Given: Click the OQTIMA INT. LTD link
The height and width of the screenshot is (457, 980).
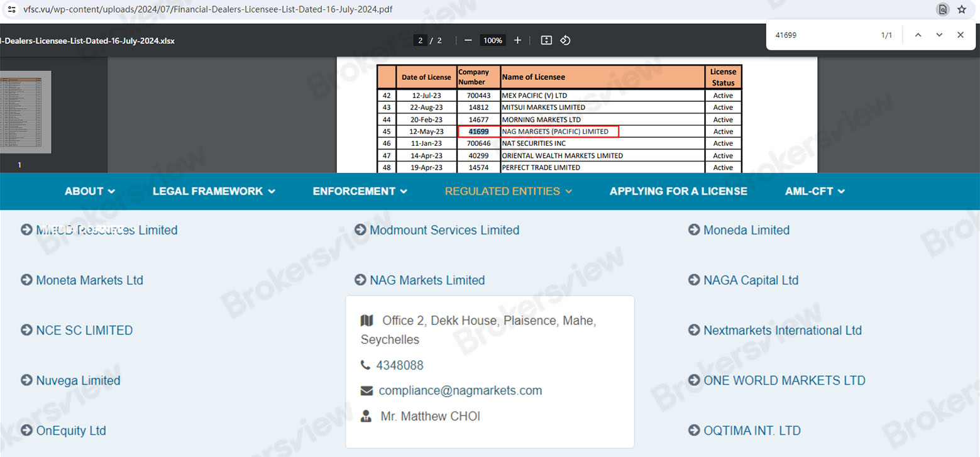Looking at the screenshot, I should pos(751,431).
